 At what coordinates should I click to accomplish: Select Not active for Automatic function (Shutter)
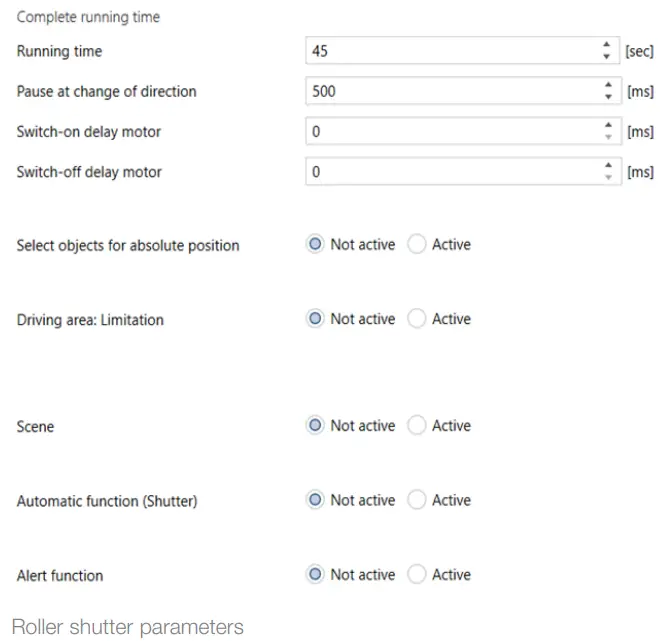(x=316, y=500)
